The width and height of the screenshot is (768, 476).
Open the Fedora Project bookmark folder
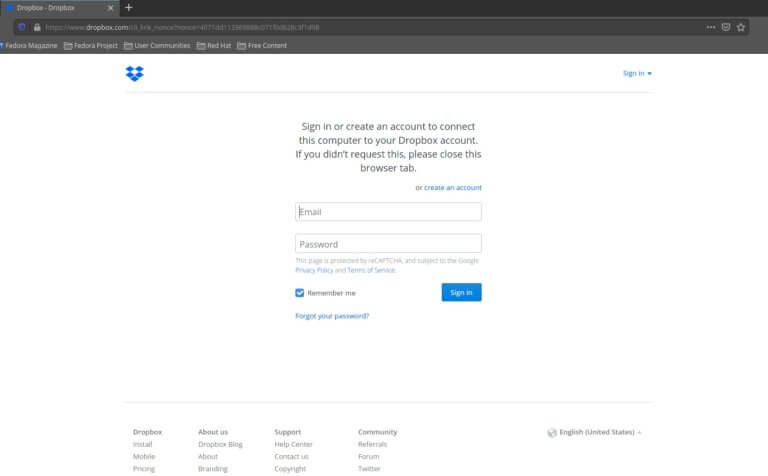91,46
